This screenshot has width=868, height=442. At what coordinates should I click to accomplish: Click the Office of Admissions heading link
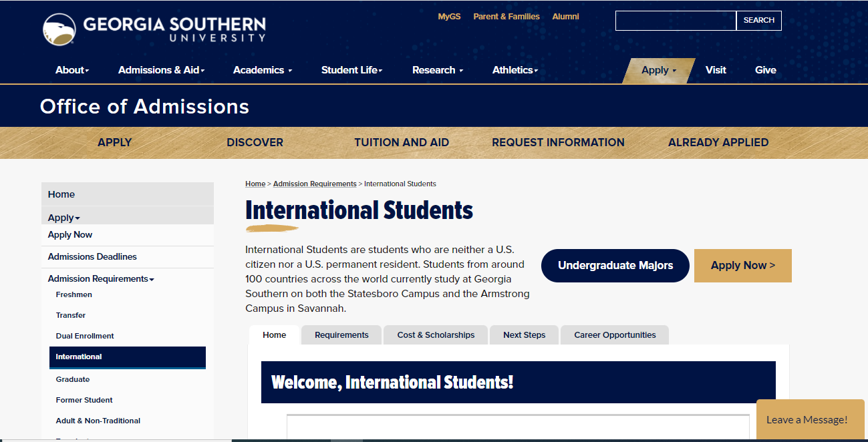144,107
